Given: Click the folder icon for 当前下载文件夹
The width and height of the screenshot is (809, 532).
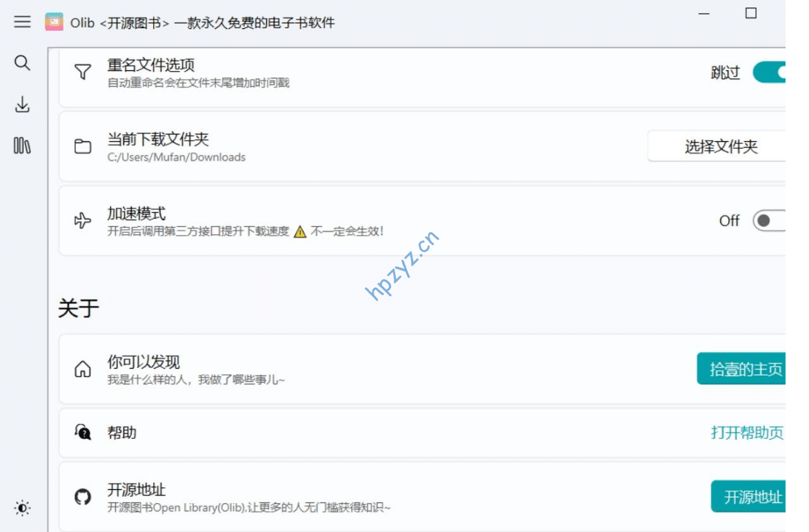Looking at the screenshot, I should click(x=83, y=147).
